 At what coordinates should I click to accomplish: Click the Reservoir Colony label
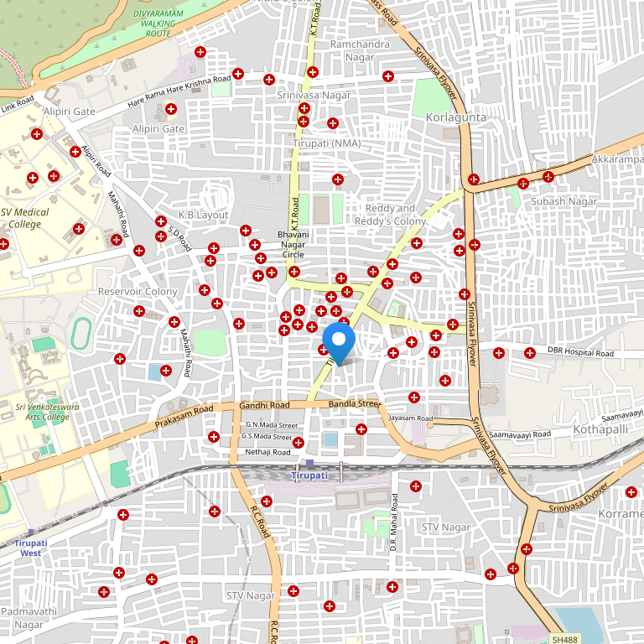pos(138,291)
